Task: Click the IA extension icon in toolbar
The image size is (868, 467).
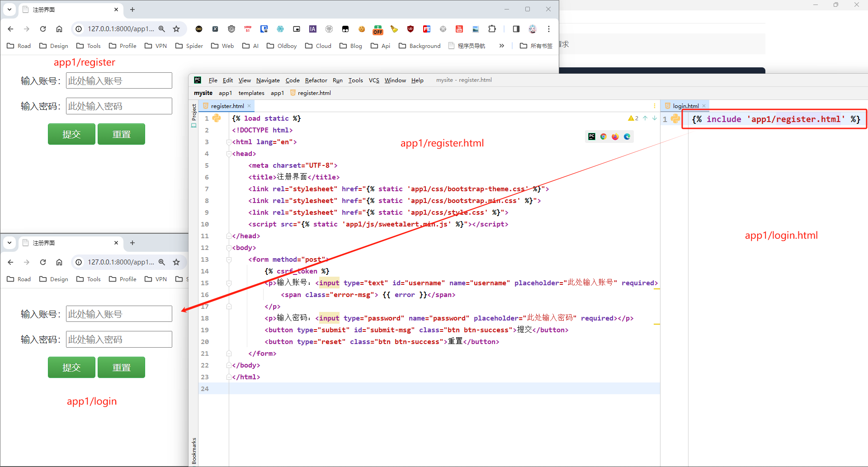Action: (x=313, y=29)
